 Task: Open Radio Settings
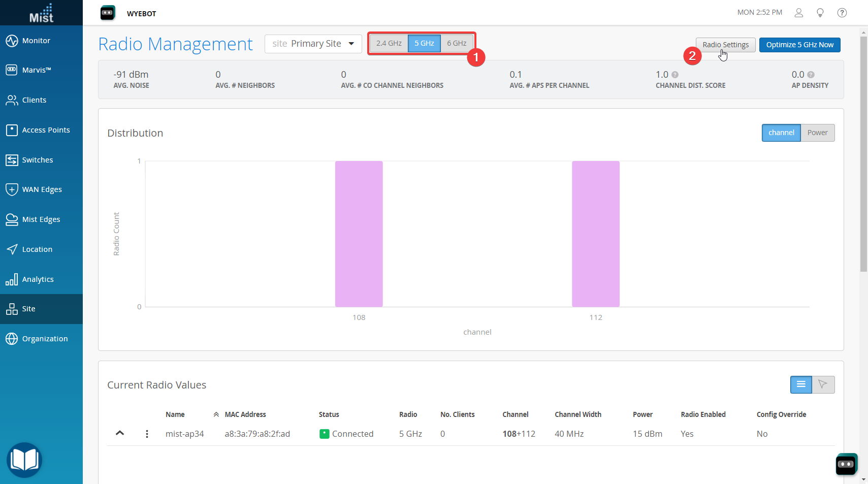[726, 45]
